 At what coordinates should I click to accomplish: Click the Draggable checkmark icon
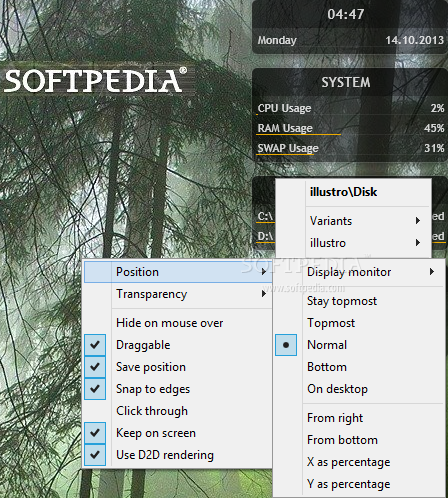click(95, 345)
